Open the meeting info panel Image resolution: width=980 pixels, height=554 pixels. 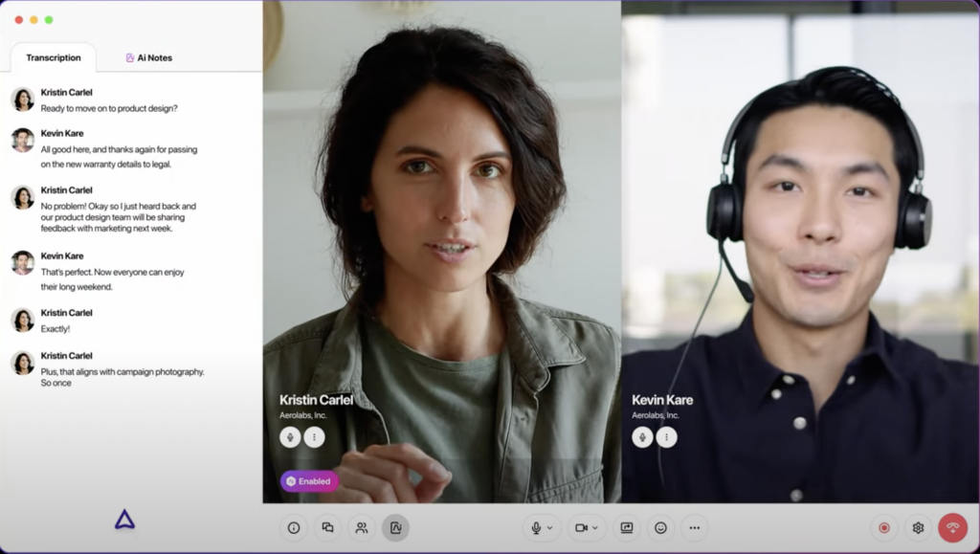pos(294,527)
